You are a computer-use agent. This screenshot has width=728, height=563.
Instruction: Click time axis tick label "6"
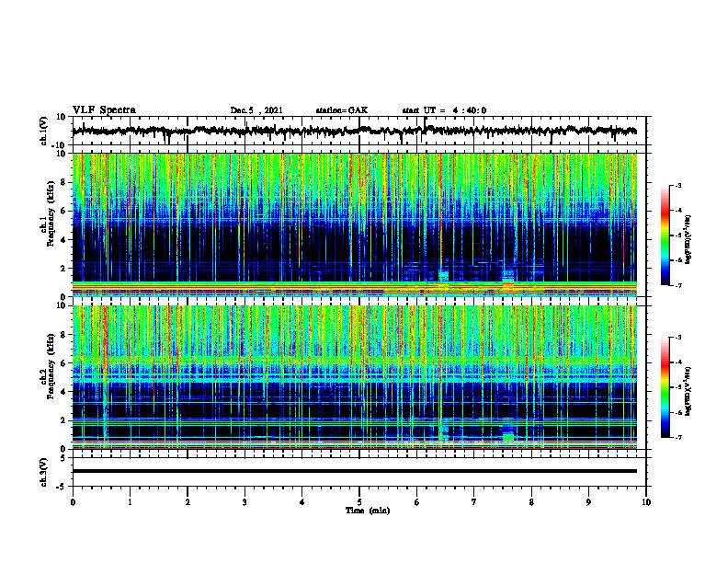(417, 502)
